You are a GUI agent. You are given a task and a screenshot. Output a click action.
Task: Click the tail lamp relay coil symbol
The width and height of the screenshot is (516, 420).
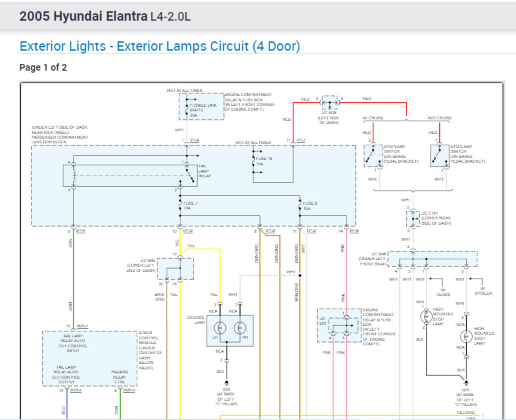click(x=74, y=175)
